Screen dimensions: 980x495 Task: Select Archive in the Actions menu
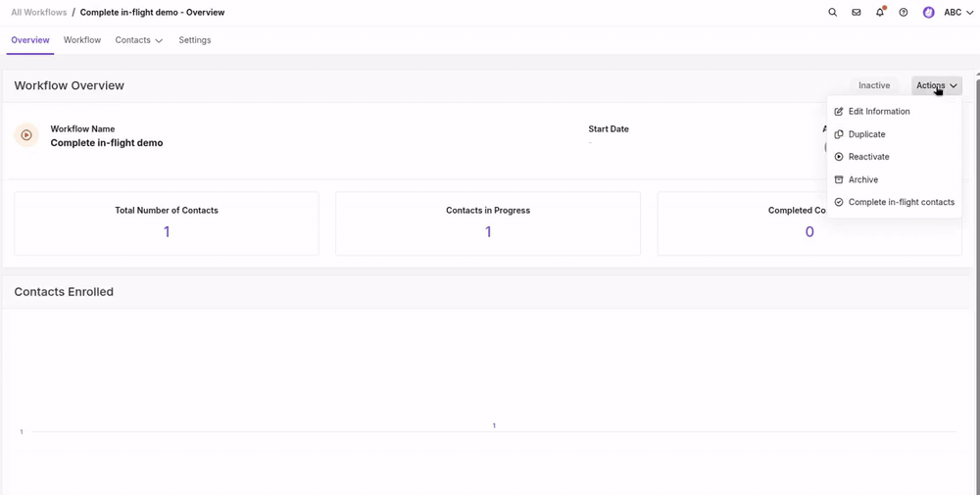(x=894, y=179)
